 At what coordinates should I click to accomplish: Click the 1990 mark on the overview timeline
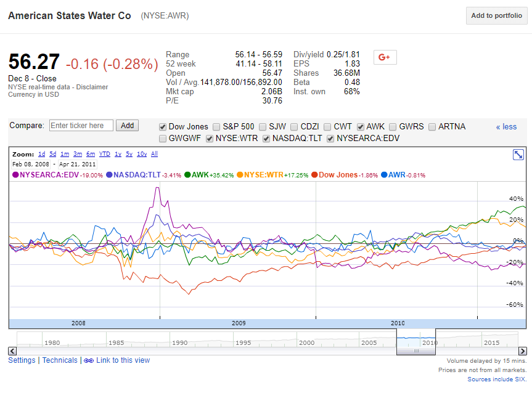180,343
